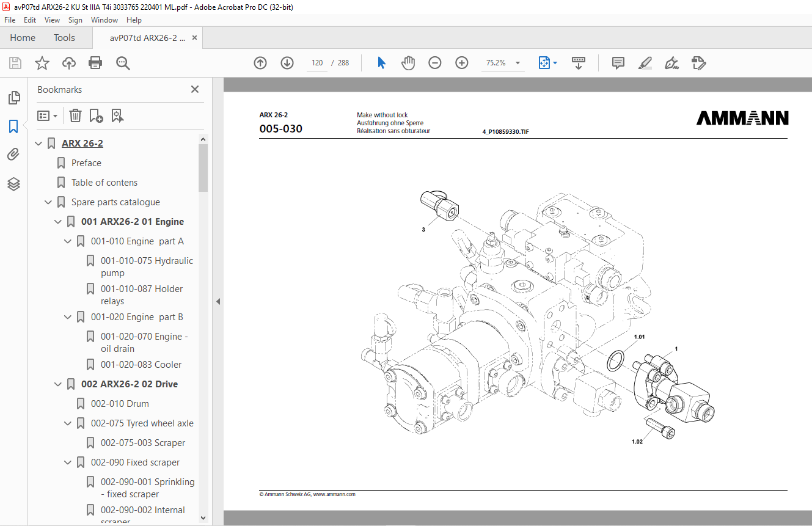Open the sign document pen tool

coord(672,63)
